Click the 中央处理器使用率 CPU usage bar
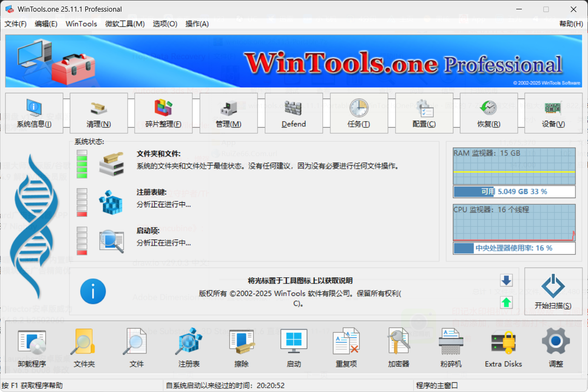 (514, 248)
